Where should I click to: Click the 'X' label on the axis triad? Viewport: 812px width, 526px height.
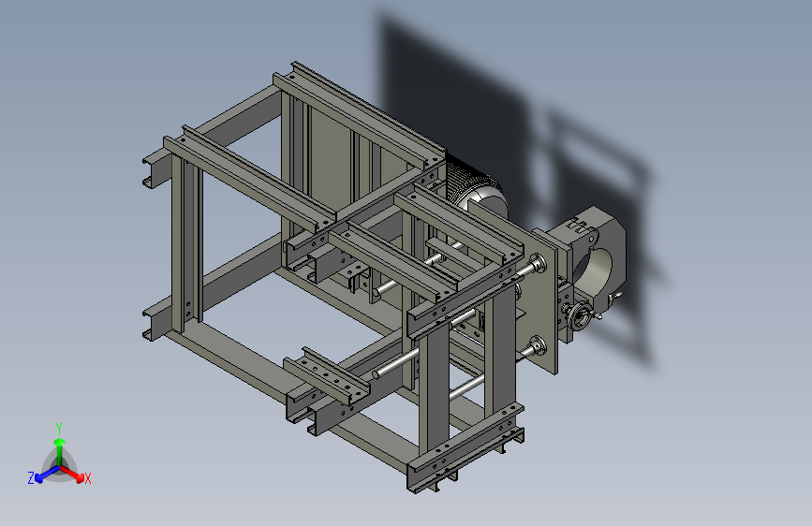tap(88, 479)
